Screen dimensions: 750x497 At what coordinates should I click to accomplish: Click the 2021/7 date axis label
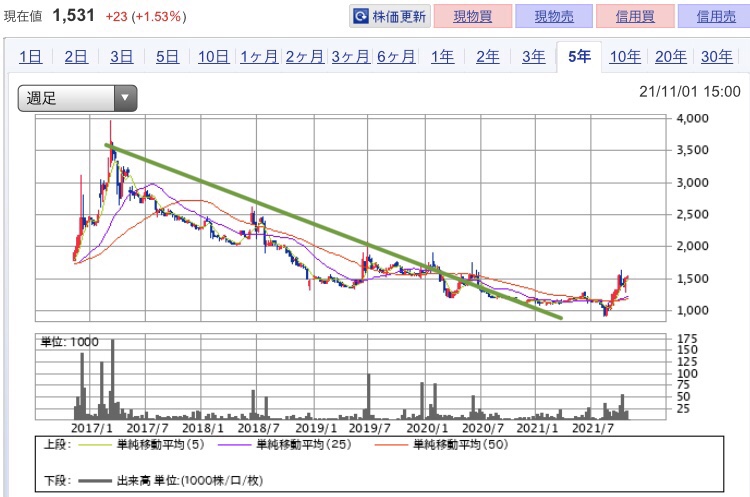pos(593,428)
